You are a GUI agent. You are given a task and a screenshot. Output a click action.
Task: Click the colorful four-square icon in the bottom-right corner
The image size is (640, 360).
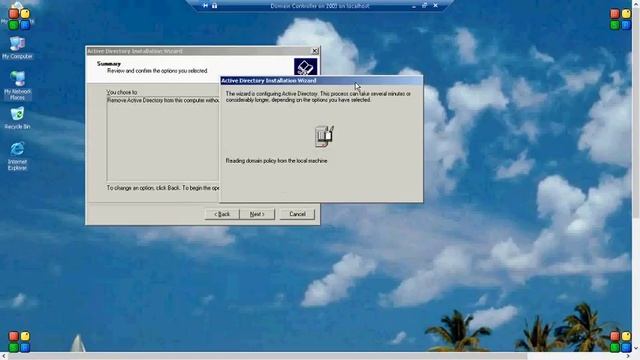pos(620,342)
